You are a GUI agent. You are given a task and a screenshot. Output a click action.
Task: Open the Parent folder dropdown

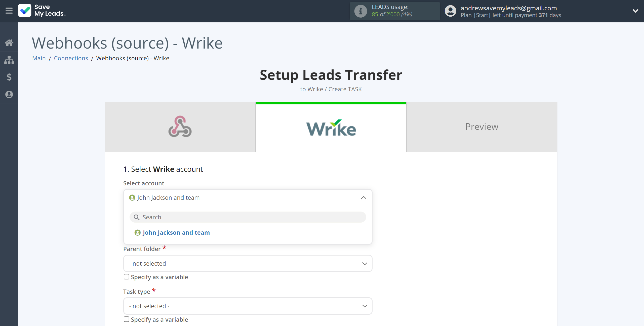(x=248, y=263)
